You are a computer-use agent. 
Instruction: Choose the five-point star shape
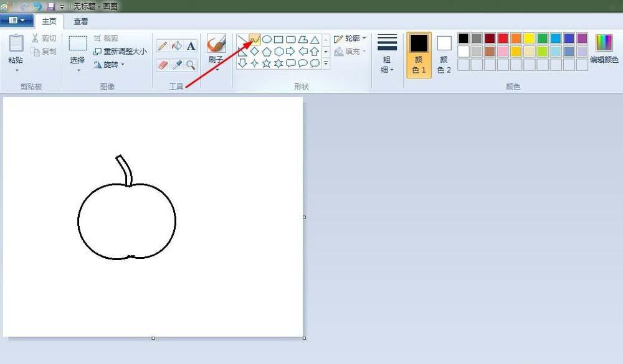[x=267, y=63]
